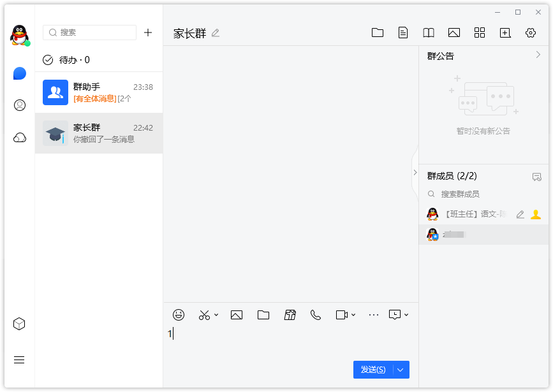Image resolution: width=553 pixels, height=392 pixels.
Task: Open the group files folder icon
Action: 378,32
